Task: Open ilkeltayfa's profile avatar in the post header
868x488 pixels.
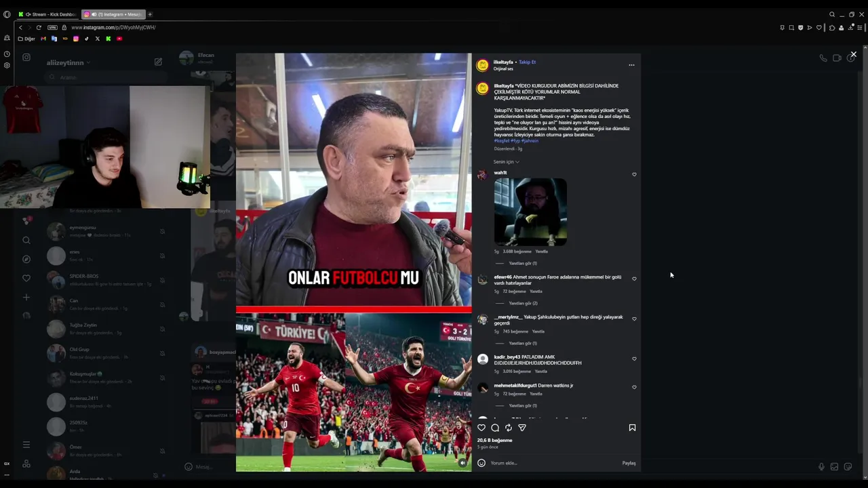Action: click(482, 65)
